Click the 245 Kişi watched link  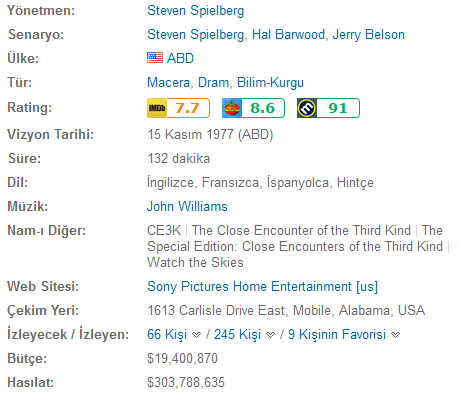coord(237,334)
